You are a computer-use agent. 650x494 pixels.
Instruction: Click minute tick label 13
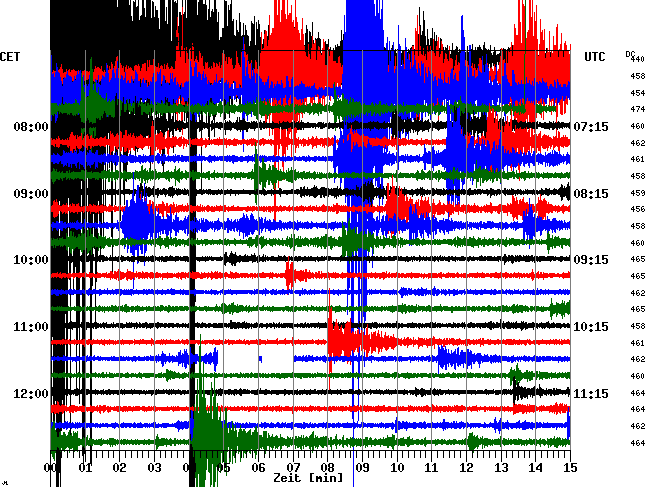point(501,468)
